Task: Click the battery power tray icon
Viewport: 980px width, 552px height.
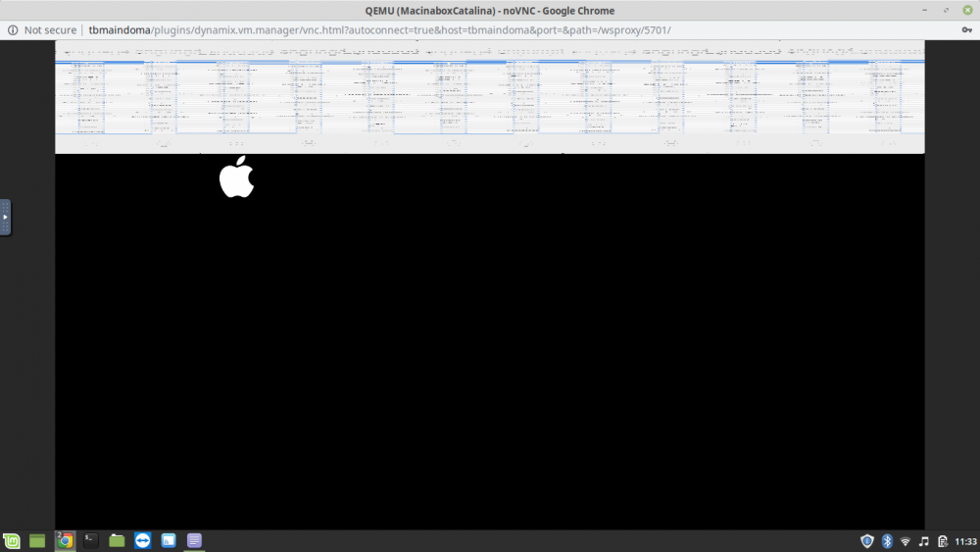Action: click(x=943, y=541)
